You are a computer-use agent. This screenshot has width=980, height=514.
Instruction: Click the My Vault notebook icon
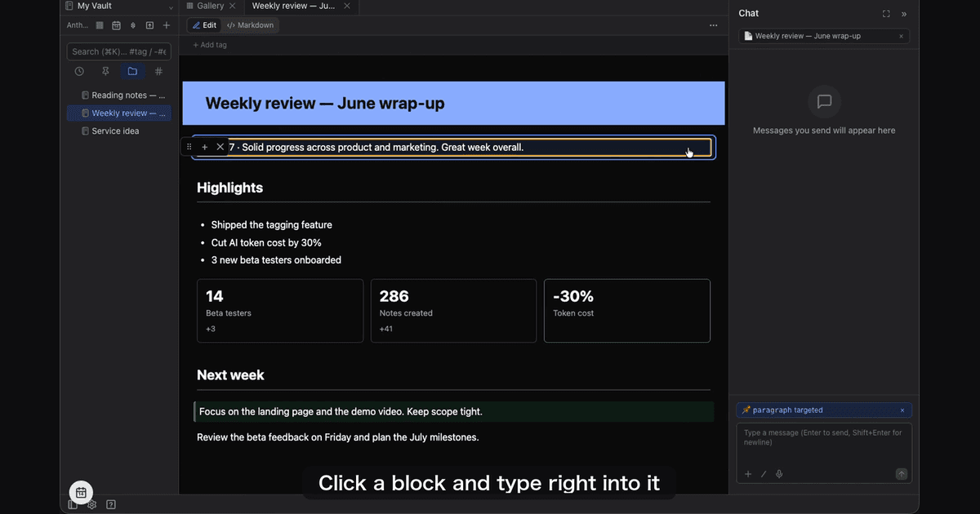[69, 6]
